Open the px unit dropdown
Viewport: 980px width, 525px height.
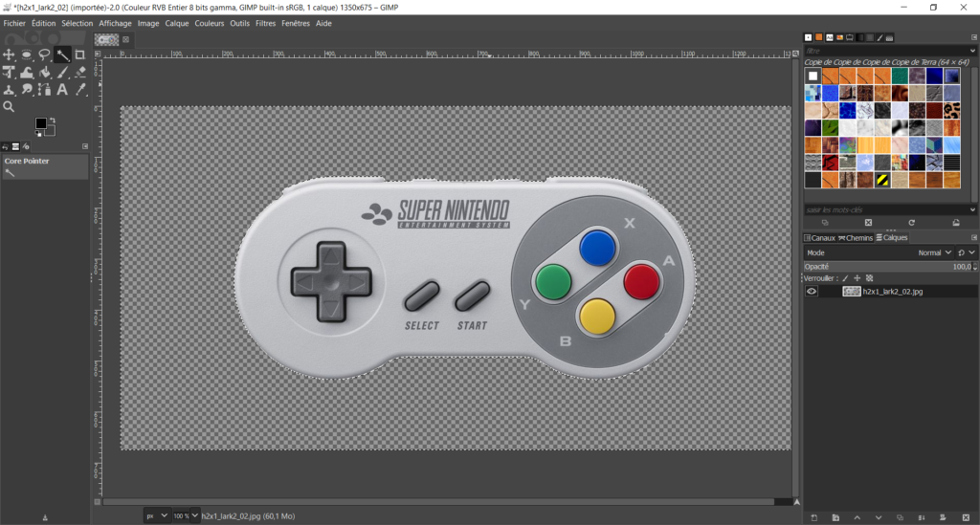tap(156, 516)
